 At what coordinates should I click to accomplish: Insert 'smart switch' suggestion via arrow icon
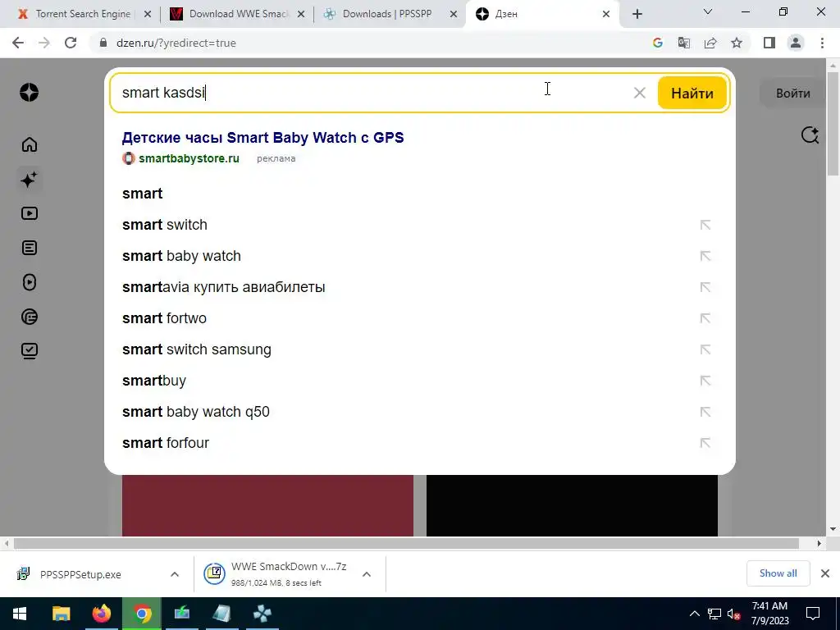705,225
